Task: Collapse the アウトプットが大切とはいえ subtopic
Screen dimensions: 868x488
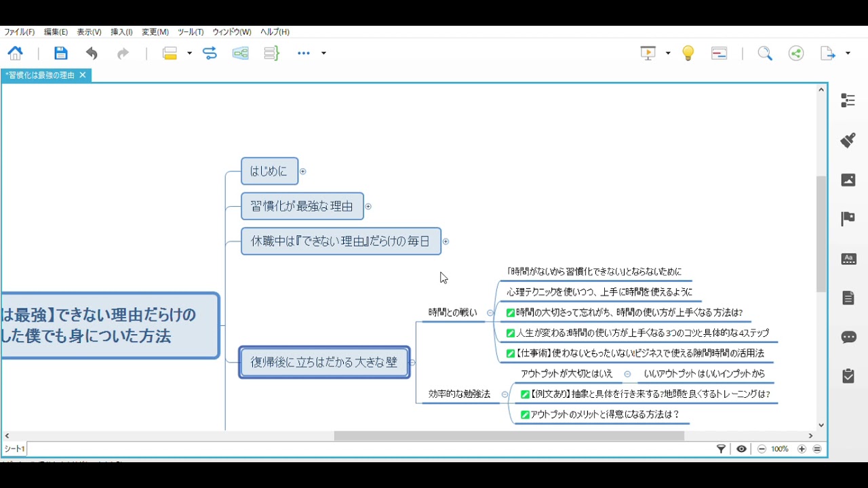Action: [x=627, y=374]
